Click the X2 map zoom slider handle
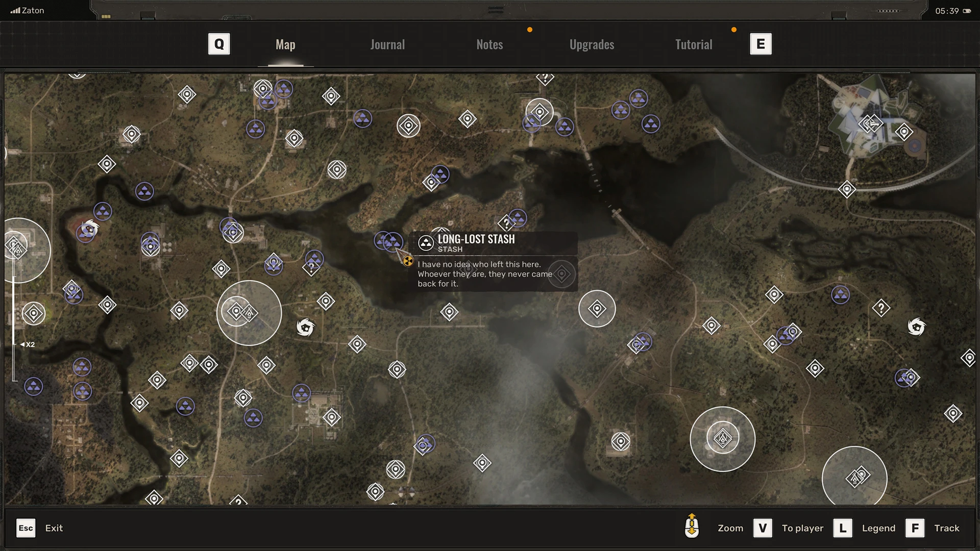 pyautogui.click(x=27, y=344)
